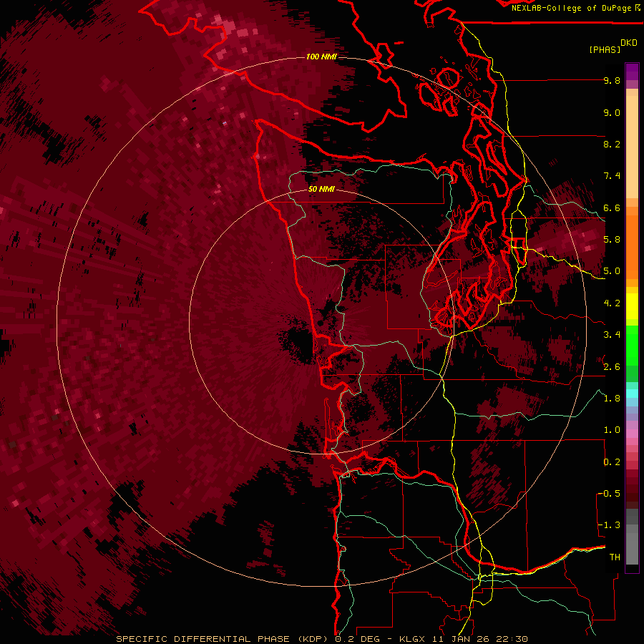Click the 100 NMI range ring label

click(321, 57)
